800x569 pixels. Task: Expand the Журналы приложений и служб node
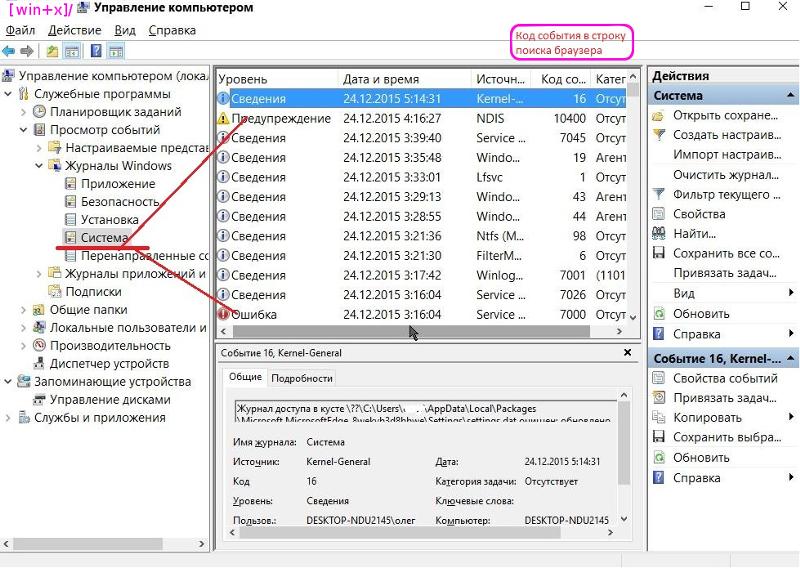pos(39,274)
